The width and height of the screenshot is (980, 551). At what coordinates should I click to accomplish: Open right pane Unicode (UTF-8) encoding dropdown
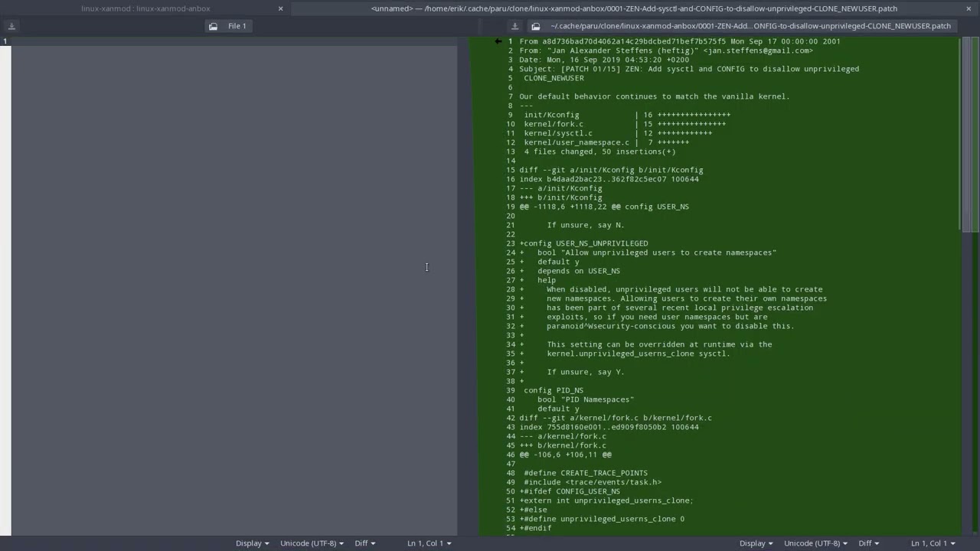pyautogui.click(x=815, y=543)
